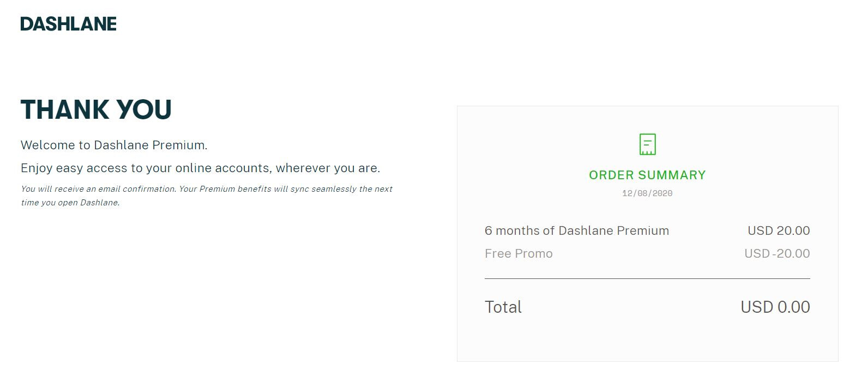Click the divider line above Total
The image size is (868, 389).
[647, 278]
